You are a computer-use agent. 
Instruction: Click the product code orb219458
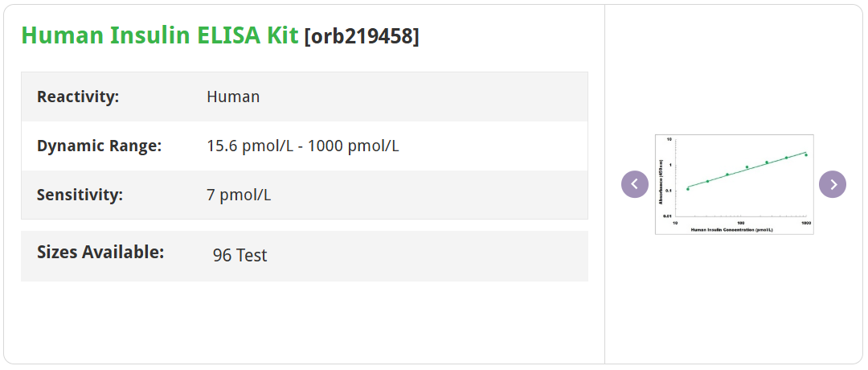[362, 36]
